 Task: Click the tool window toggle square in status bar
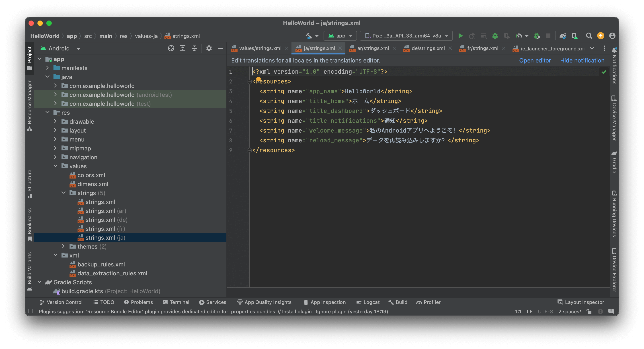(30, 312)
